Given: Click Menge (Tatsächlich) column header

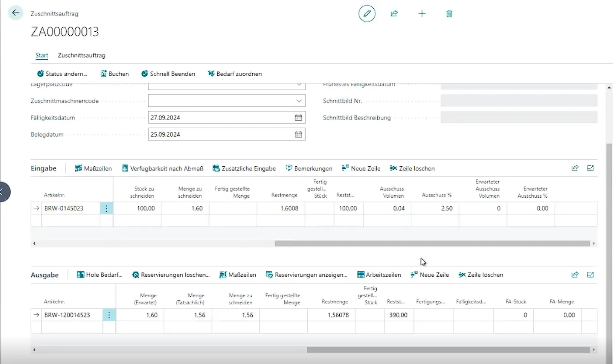Looking at the screenshot, I should [190, 299].
